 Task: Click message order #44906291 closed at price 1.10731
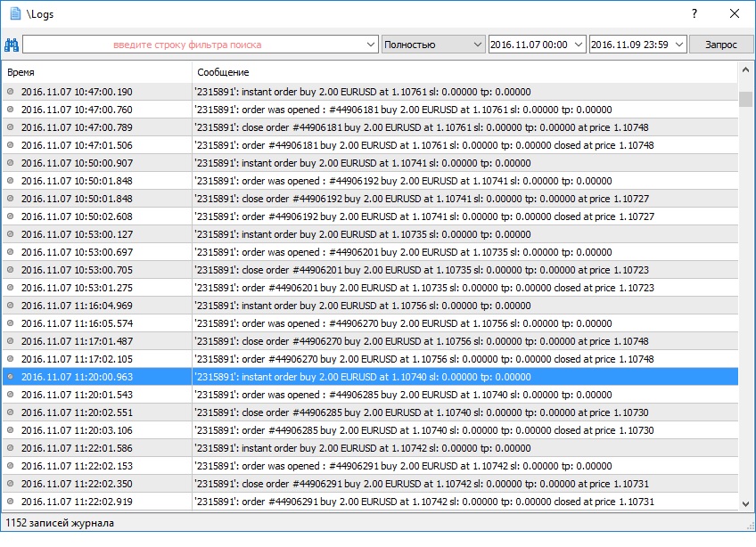tap(424, 502)
